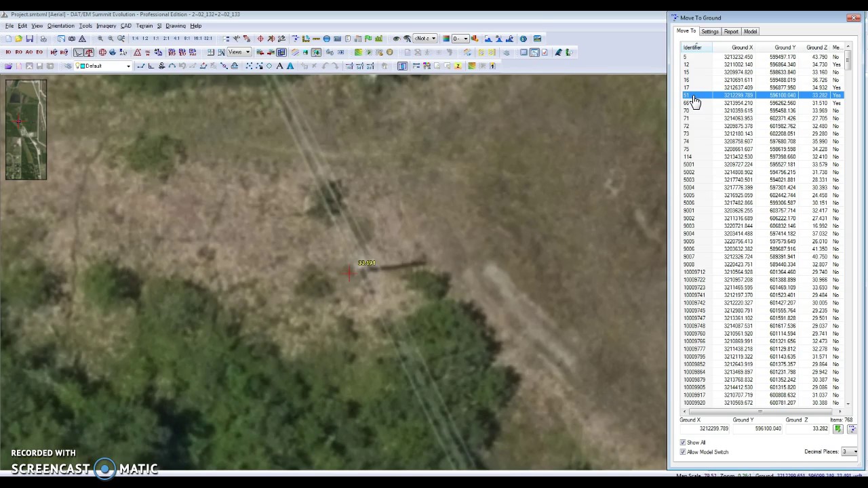Screen dimensions: 868x488
Task: Open the File menu
Action: 9,26
